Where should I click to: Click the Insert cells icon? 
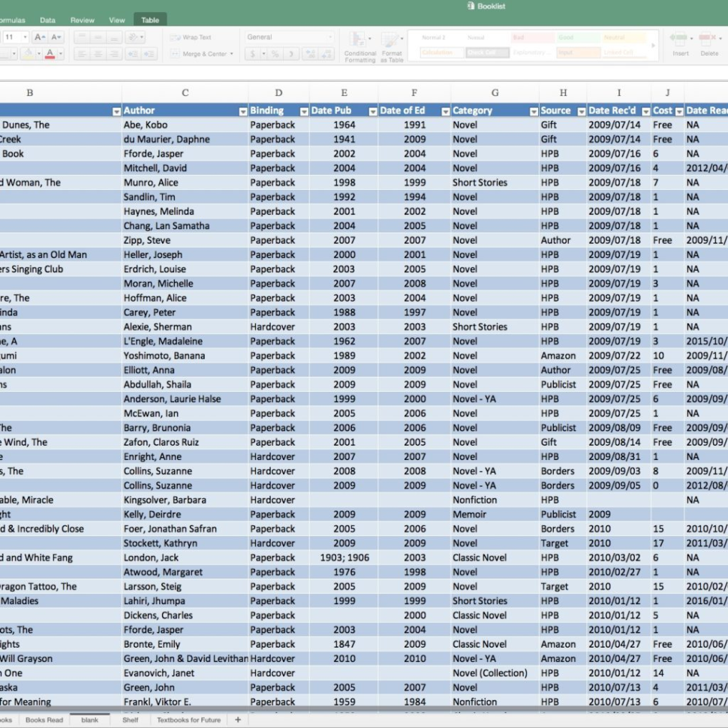tap(681, 38)
